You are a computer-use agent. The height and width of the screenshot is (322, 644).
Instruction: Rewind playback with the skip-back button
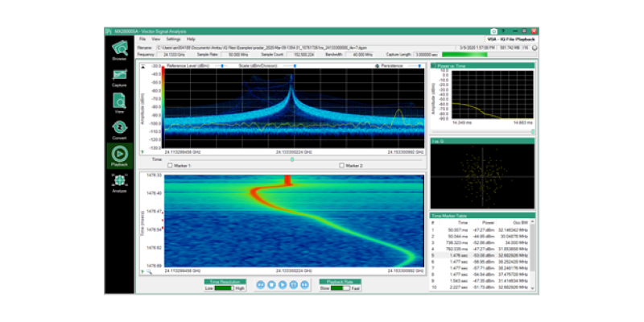[260, 285]
